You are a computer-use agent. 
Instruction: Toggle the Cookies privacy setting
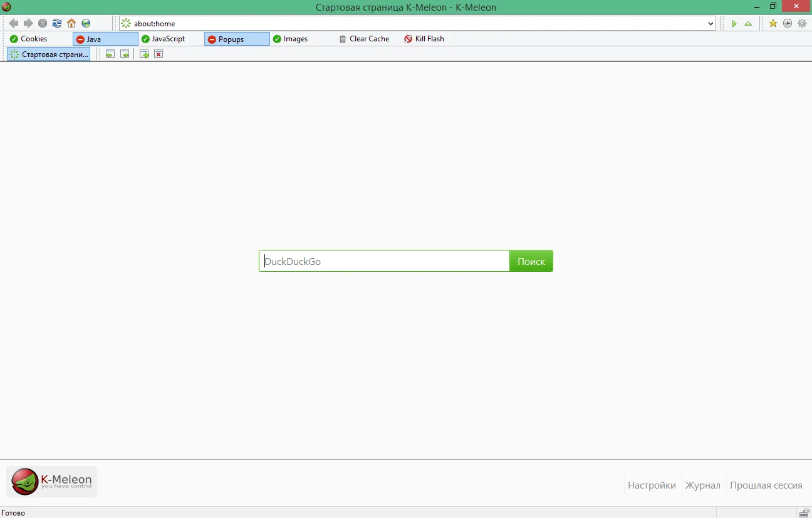click(29, 39)
